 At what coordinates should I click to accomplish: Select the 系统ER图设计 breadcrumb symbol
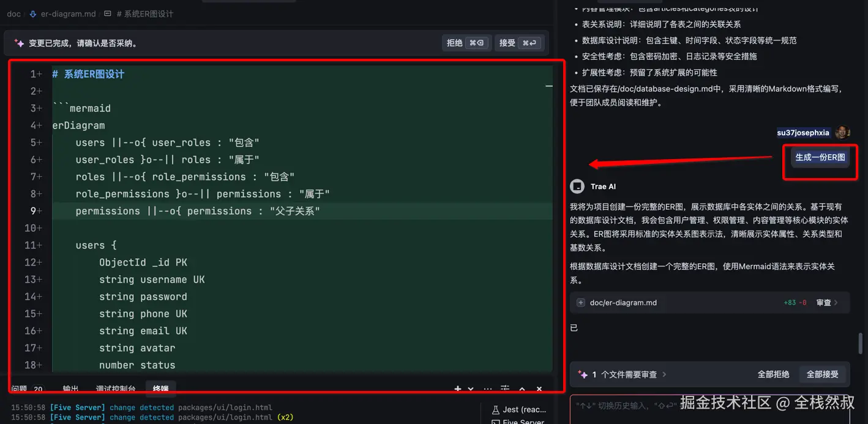pyautogui.click(x=144, y=13)
